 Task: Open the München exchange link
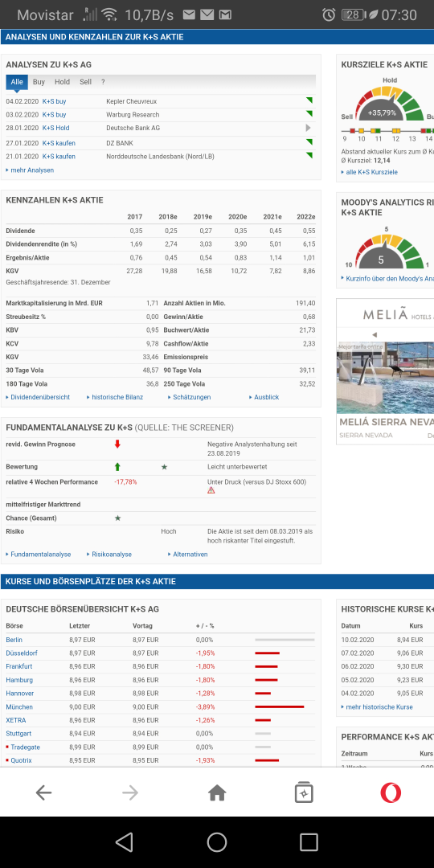point(19,706)
